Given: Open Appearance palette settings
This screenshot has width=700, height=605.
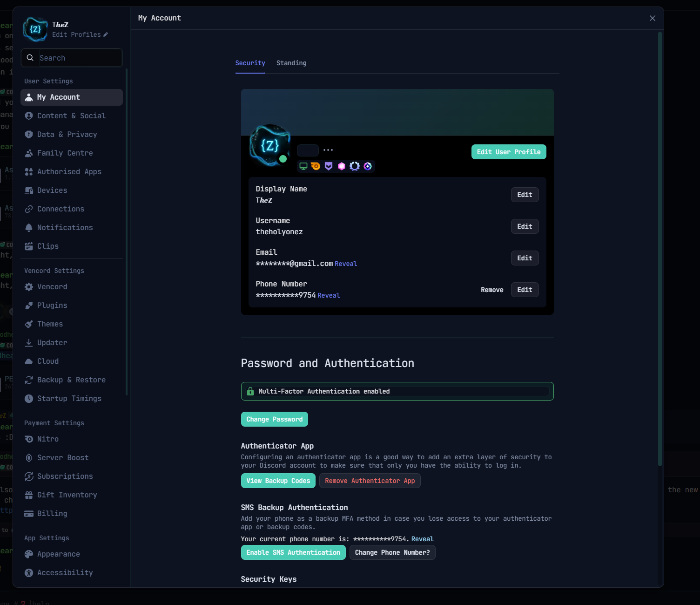Looking at the screenshot, I should (x=72, y=554).
